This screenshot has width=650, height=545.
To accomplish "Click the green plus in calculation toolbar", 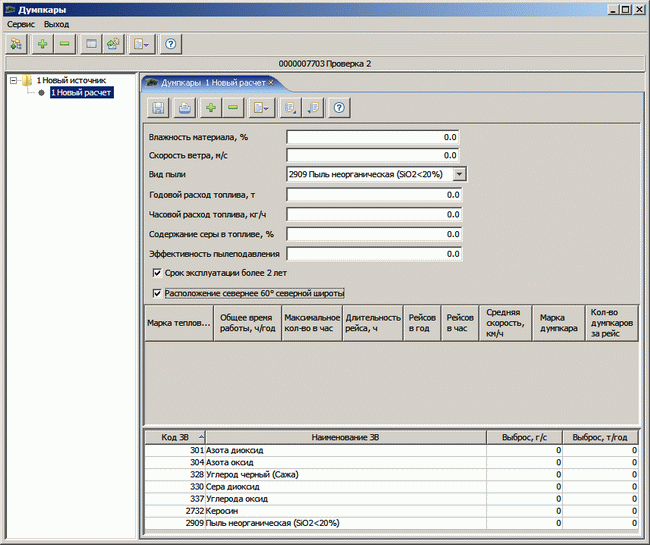I will (211, 107).
